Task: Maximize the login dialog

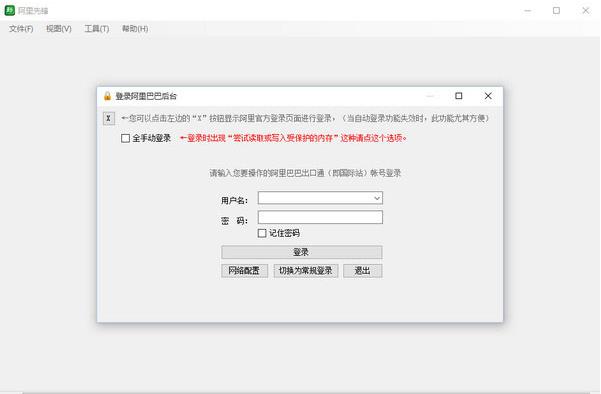Action: tap(458, 96)
